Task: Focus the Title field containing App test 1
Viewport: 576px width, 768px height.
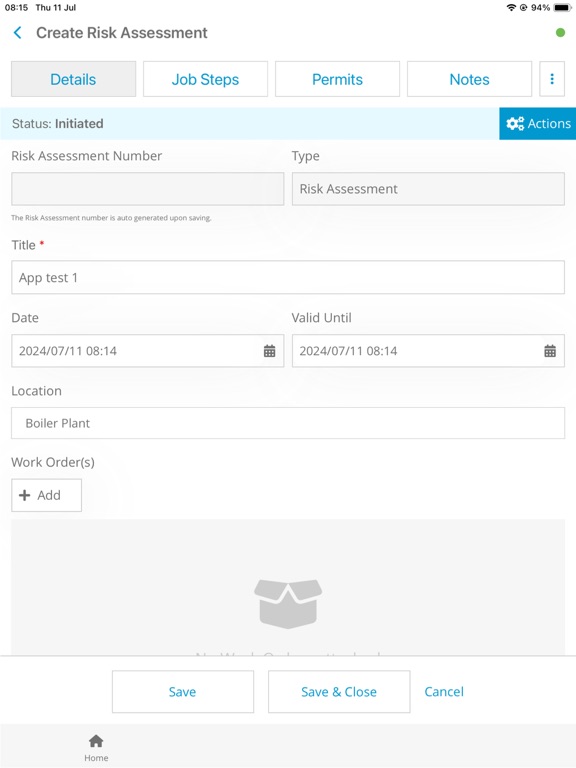Action: point(288,277)
